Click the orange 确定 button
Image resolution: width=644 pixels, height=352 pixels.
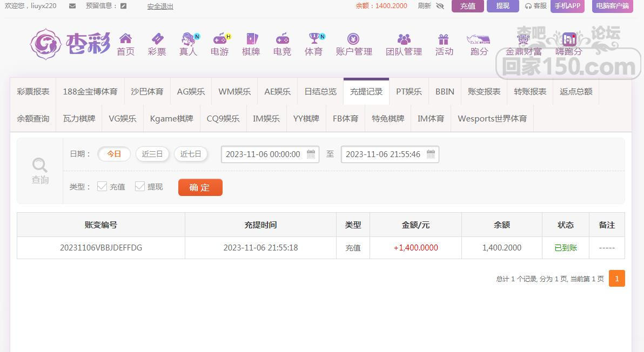(x=200, y=187)
